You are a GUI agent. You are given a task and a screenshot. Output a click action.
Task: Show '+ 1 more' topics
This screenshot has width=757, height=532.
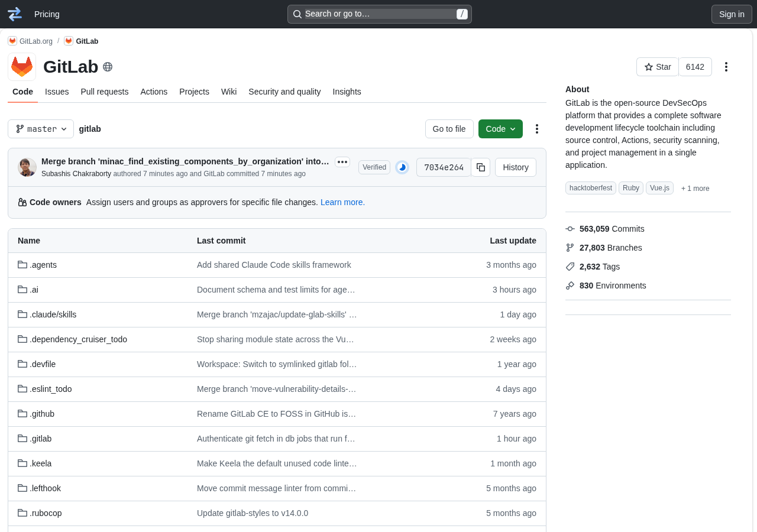pyautogui.click(x=695, y=189)
